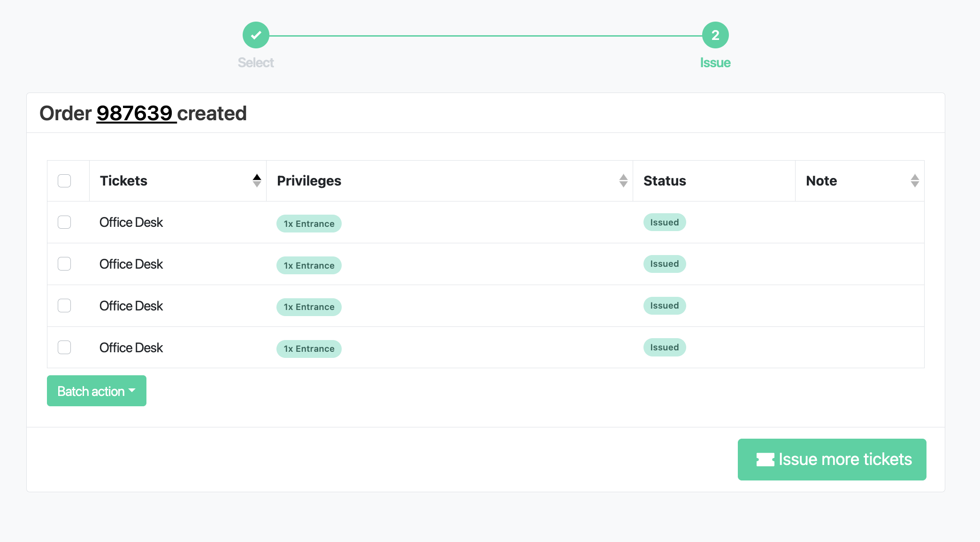The image size is (980, 542).
Task: Click the first row 1x Entrance badge
Action: (x=309, y=224)
